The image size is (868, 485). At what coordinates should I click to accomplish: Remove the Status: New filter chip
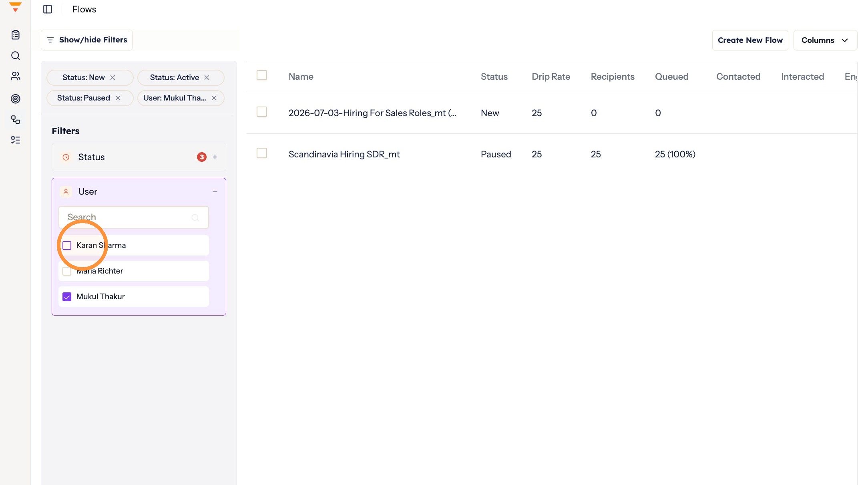coord(113,78)
